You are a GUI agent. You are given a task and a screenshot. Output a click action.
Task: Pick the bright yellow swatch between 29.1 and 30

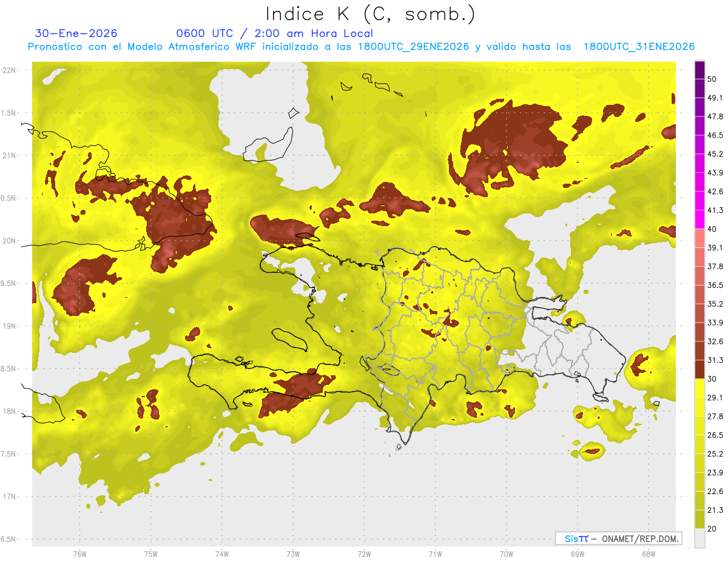[699, 388]
